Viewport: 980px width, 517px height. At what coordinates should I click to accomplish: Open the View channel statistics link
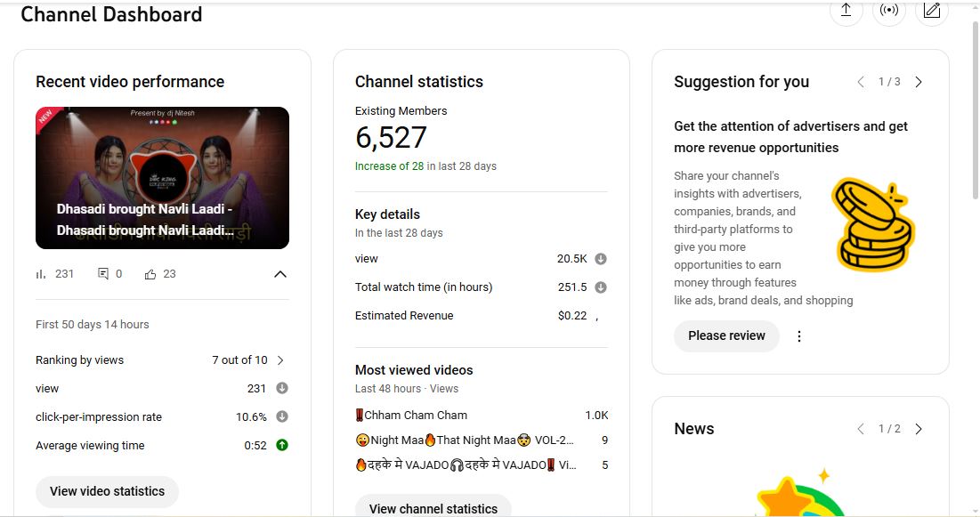tap(433, 508)
